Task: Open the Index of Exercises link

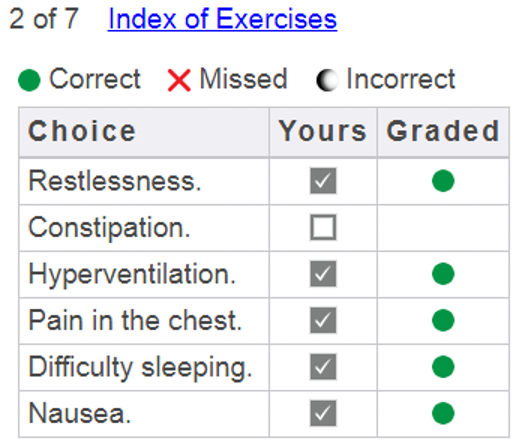Action: [222, 19]
